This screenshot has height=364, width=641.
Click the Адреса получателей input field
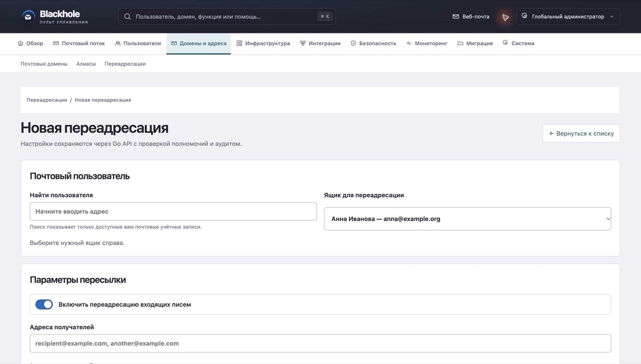[320, 344]
